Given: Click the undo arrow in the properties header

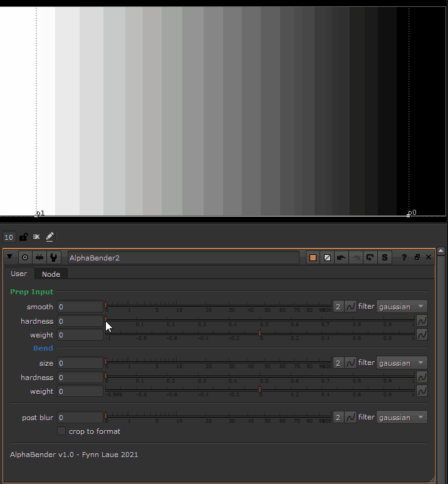Looking at the screenshot, I should 341,257.
